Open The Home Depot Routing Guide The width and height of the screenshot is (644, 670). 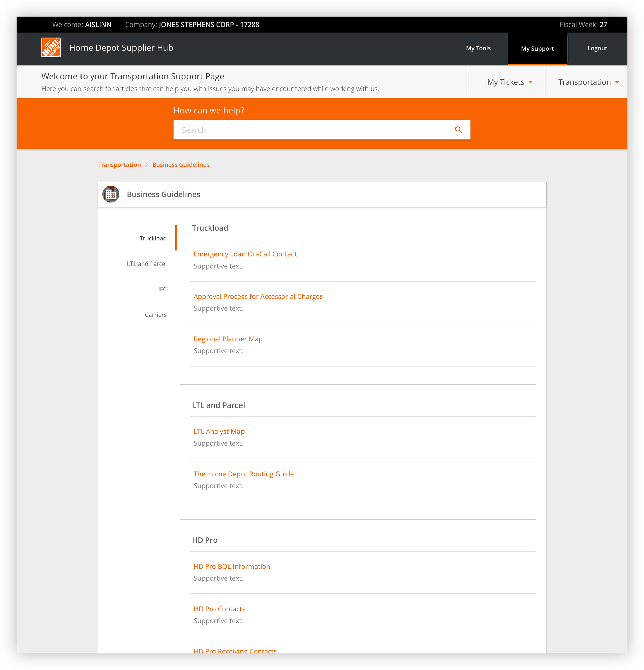coord(243,474)
